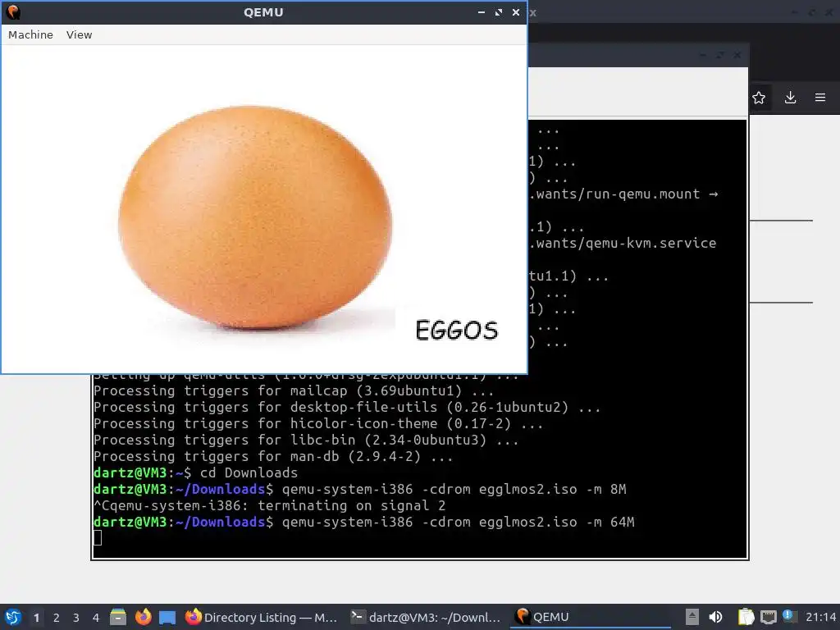
Task: Click 'cd Downloads' command in terminal
Action: pyautogui.click(x=249, y=472)
